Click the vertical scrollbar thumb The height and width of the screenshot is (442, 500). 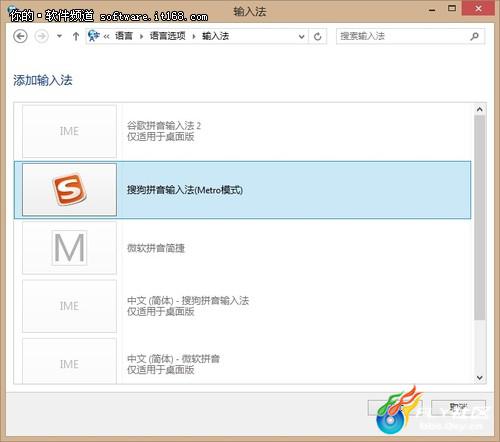coord(480,218)
